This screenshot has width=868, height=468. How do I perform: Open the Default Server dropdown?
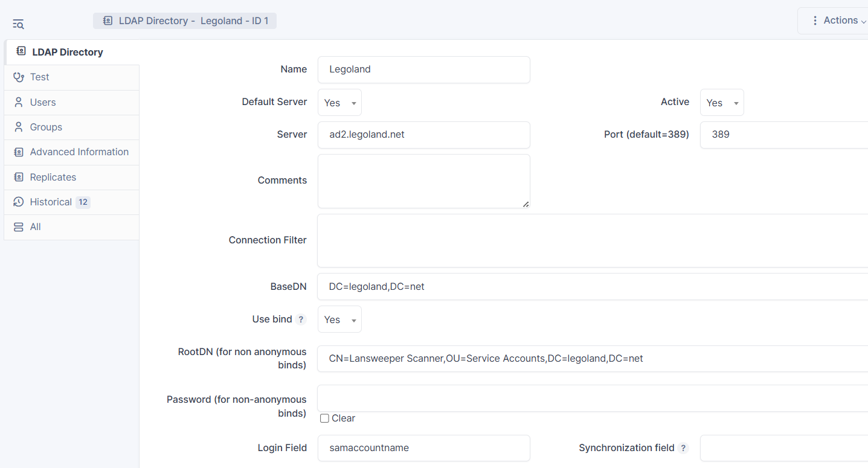point(339,103)
